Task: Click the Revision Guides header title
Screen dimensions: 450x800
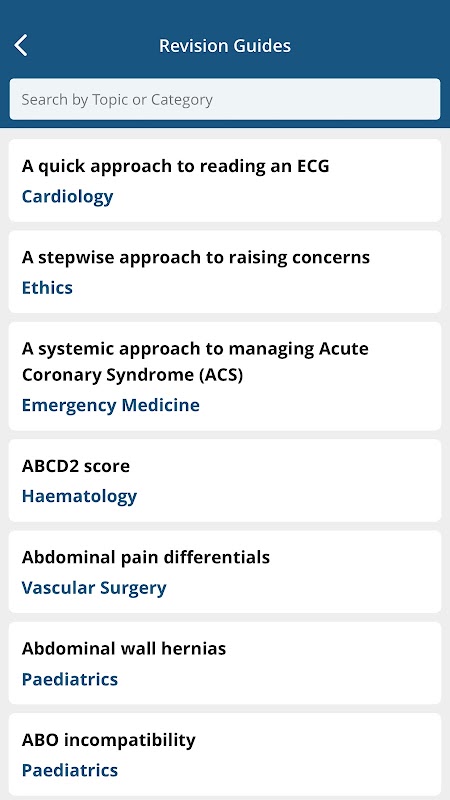Action: [225, 45]
